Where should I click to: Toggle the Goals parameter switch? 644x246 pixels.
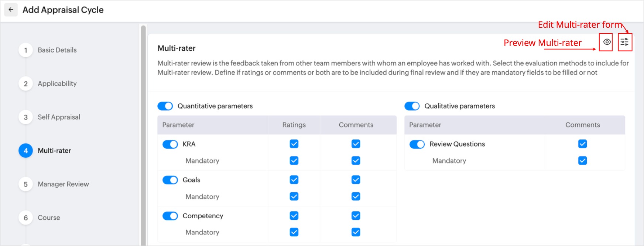coord(170,180)
